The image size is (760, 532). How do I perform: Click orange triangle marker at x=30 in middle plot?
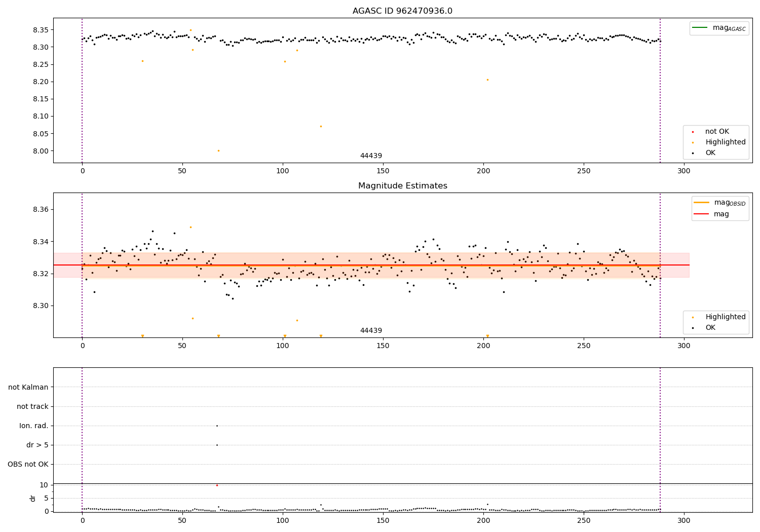click(x=142, y=336)
